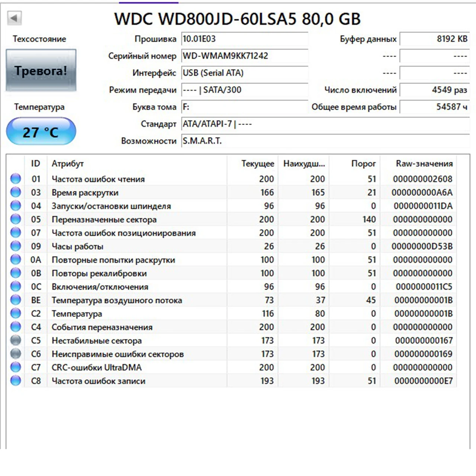
Task: Click the status orb in row C2
Action: (x=16, y=313)
